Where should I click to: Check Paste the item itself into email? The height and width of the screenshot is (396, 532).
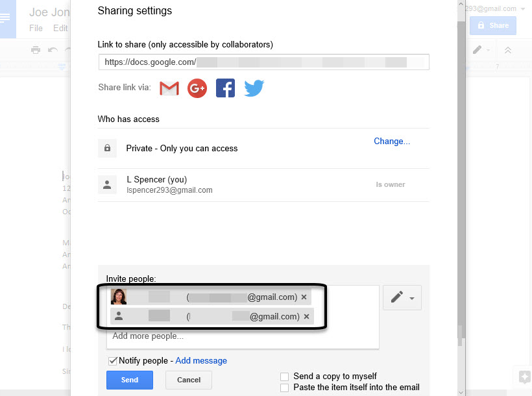click(x=284, y=388)
